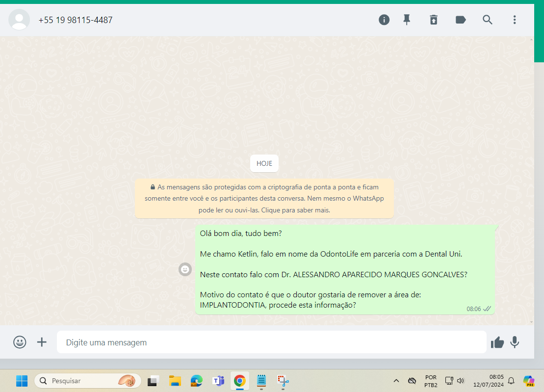The width and height of the screenshot is (544, 392).
Task: Click the taskbar Pesquisar search box
Action: point(87,381)
